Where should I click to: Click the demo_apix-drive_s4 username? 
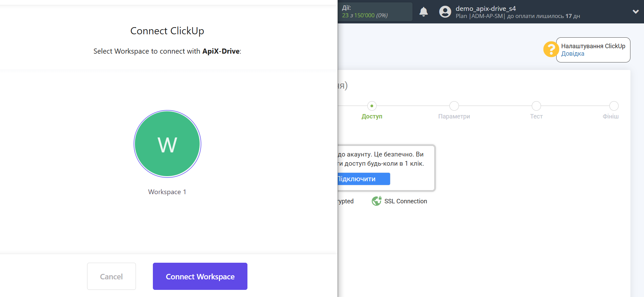click(486, 8)
